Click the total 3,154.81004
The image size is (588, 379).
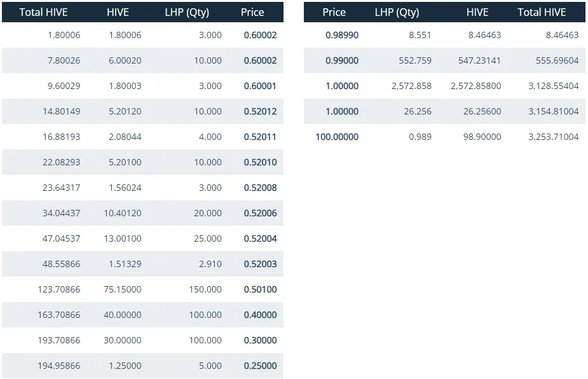pos(554,111)
